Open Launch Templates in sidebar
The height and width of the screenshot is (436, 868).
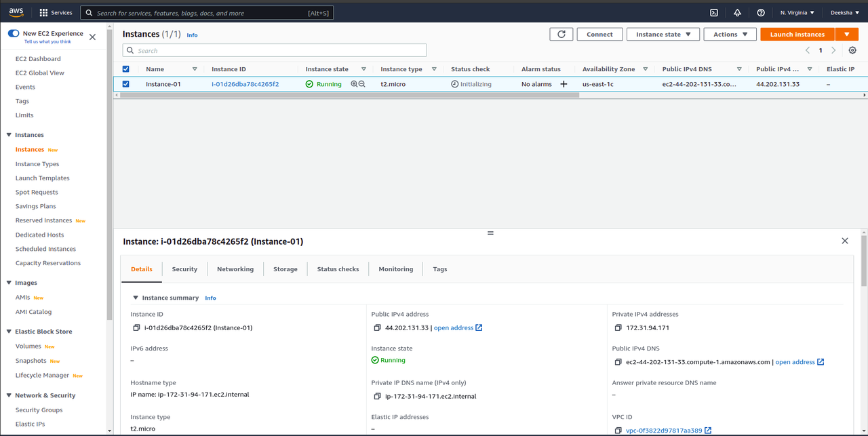[43, 178]
